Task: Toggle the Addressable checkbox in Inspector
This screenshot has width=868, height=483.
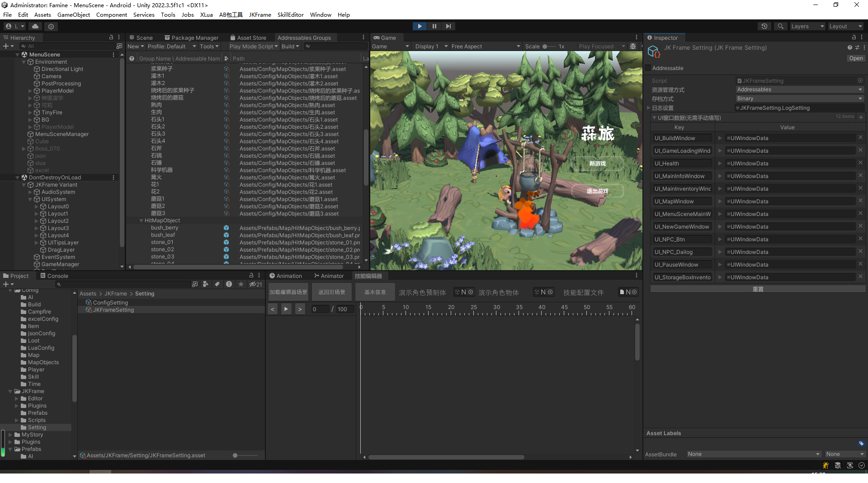Action: pos(648,68)
